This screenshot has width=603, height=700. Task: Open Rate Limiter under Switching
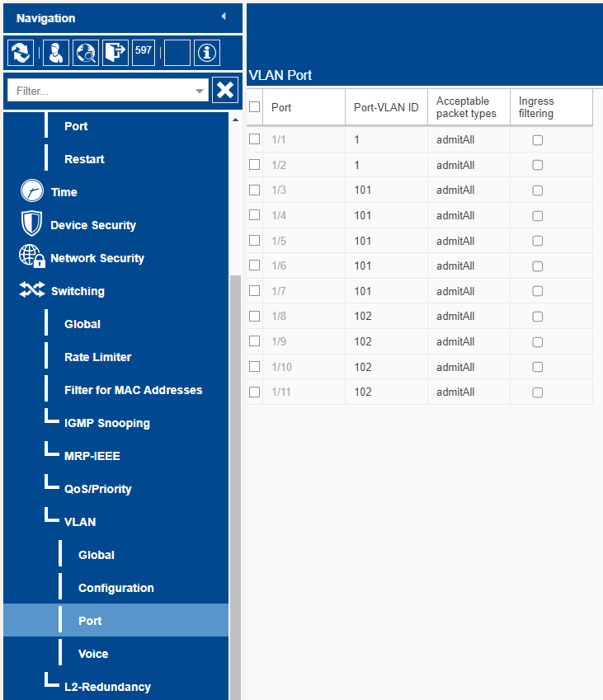click(98, 357)
